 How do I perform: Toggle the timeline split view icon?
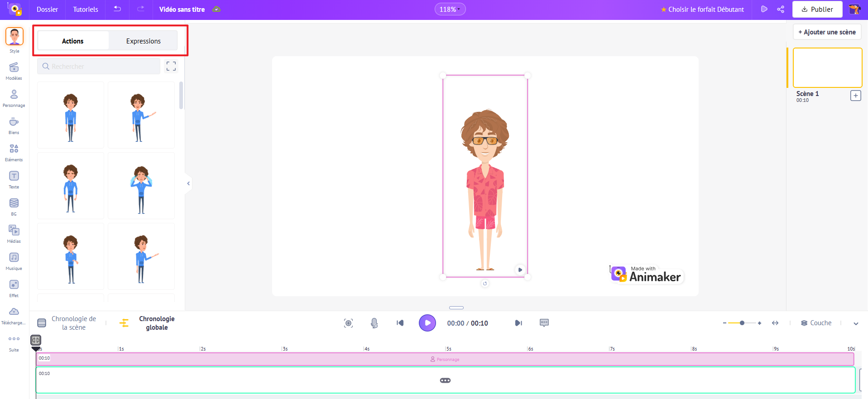[36, 340]
